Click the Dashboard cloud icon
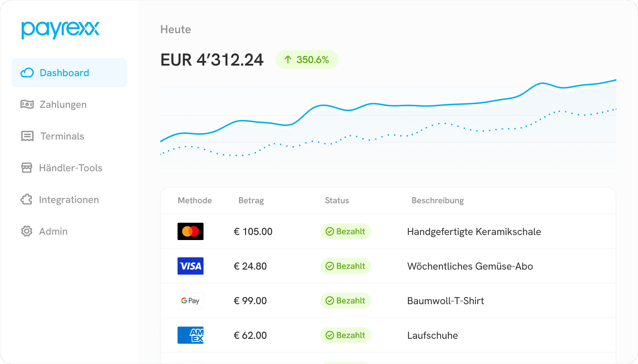This screenshot has height=364, width=638. coord(27,73)
